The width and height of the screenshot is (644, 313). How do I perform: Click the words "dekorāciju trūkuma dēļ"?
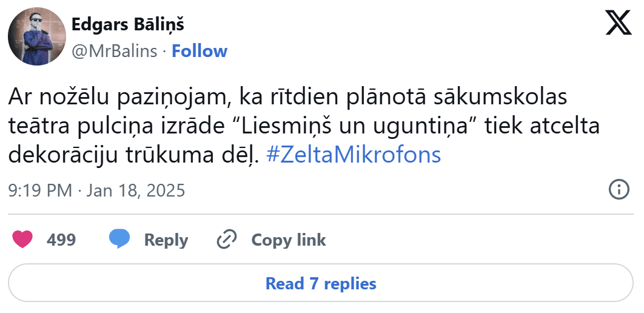(x=133, y=155)
